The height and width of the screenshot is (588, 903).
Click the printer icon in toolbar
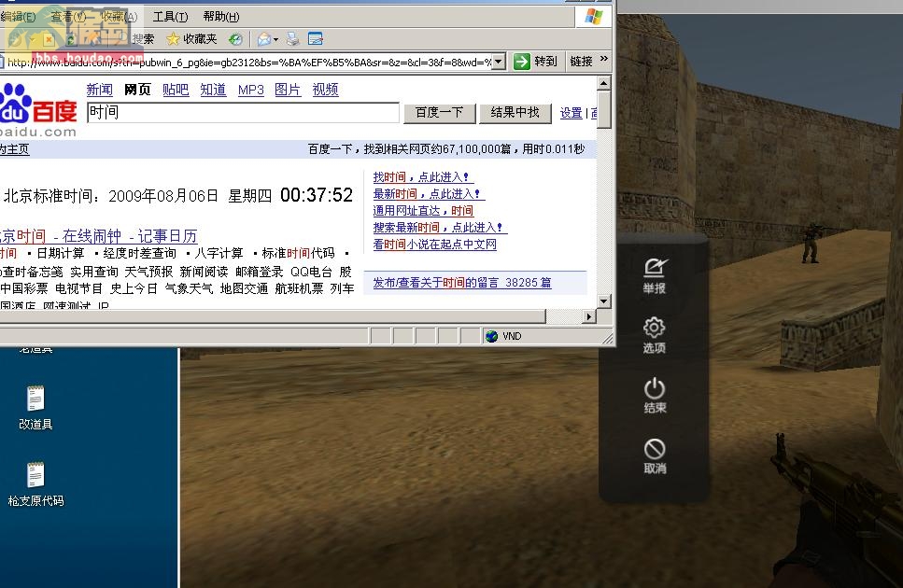[292, 39]
